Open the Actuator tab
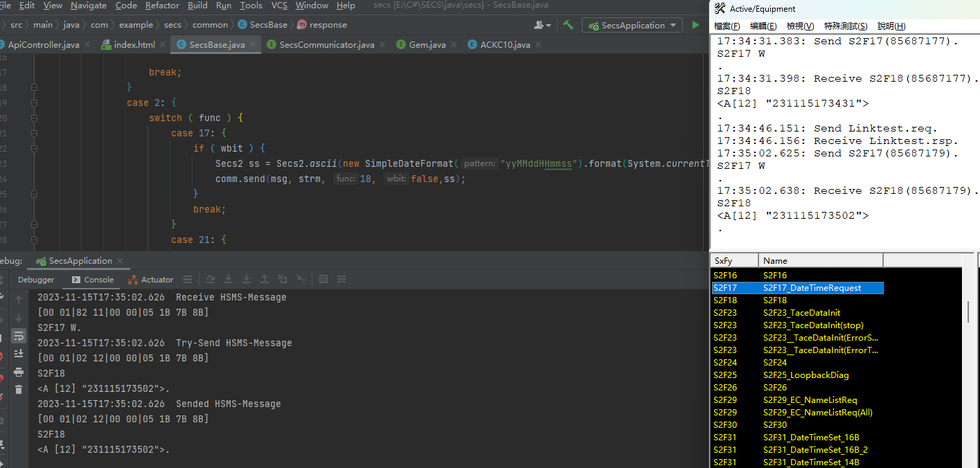The width and height of the screenshot is (980, 468). click(151, 280)
